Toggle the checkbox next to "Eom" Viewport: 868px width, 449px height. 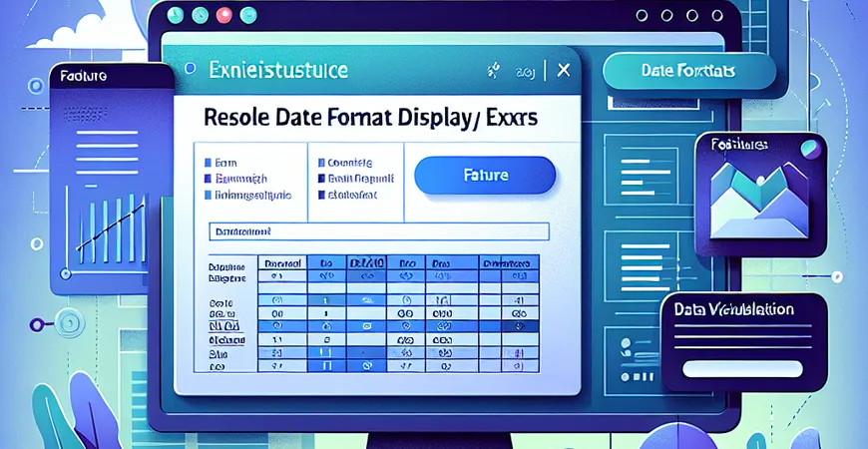pos(208,163)
